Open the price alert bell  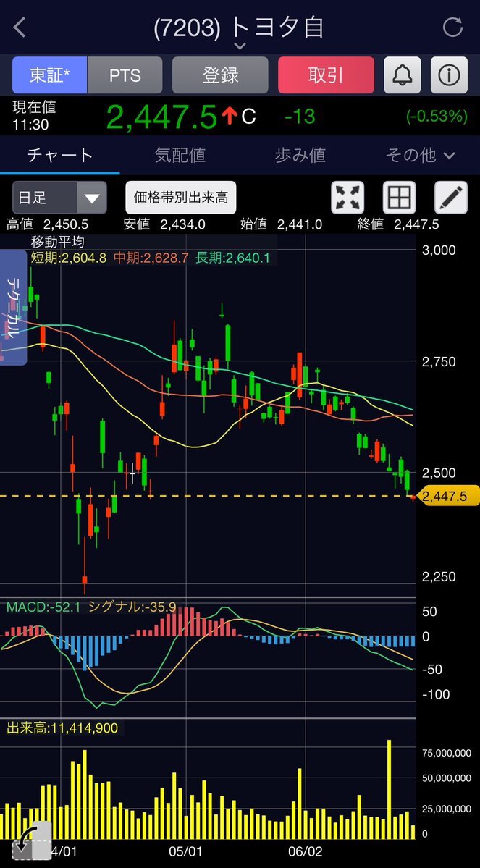pyautogui.click(x=403, y=75)
